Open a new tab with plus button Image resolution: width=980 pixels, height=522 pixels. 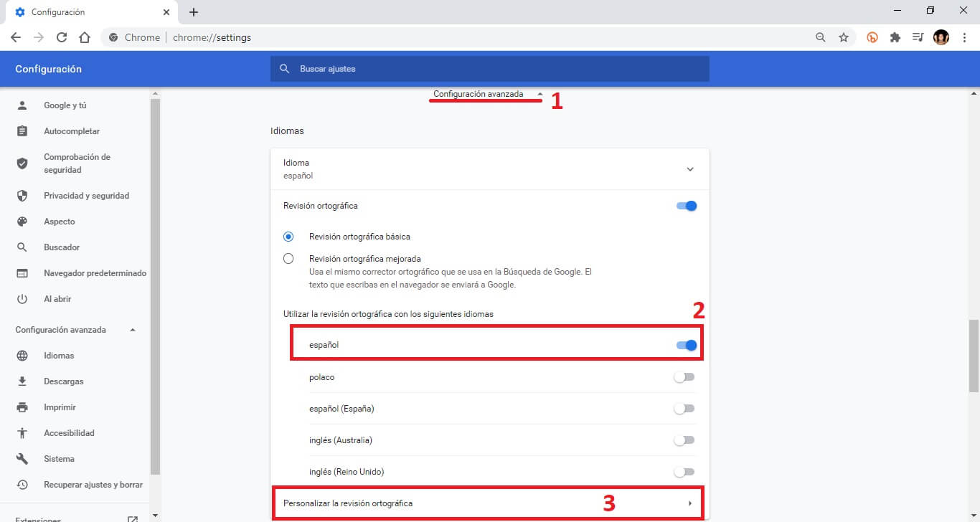(x=194, y=12)
